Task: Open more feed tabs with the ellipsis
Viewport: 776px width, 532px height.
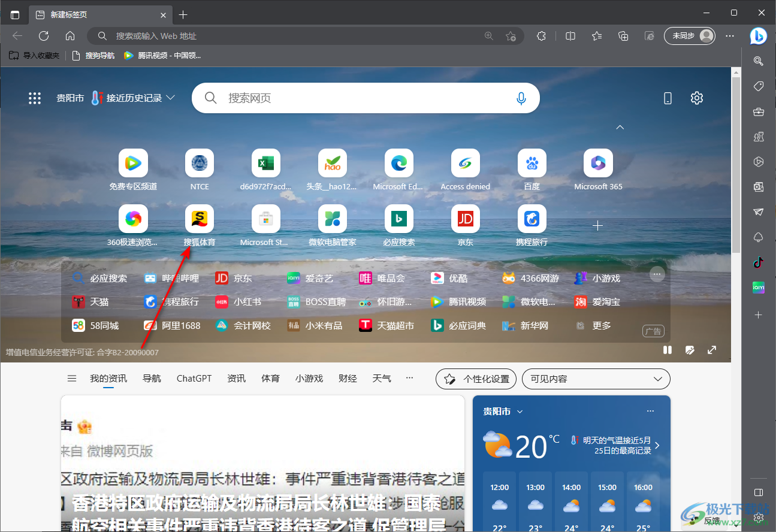Action: (x=410, y=379)
